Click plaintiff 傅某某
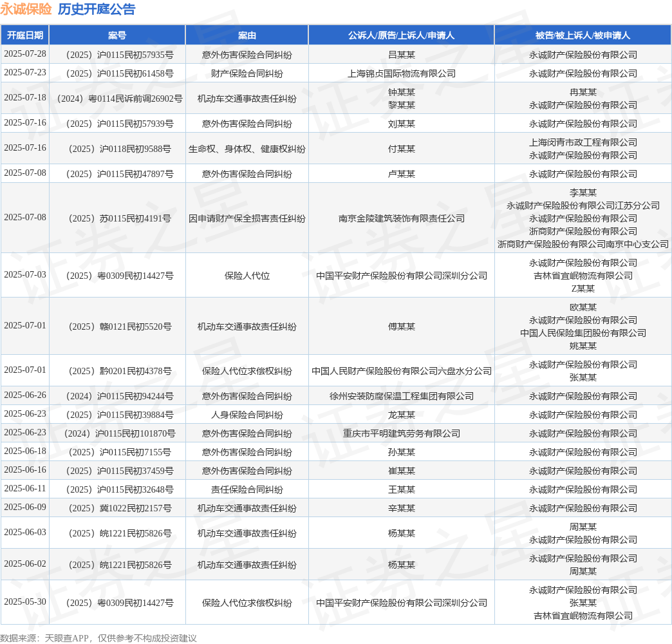Viewport: 672px width, 644px height. (402, 327)
